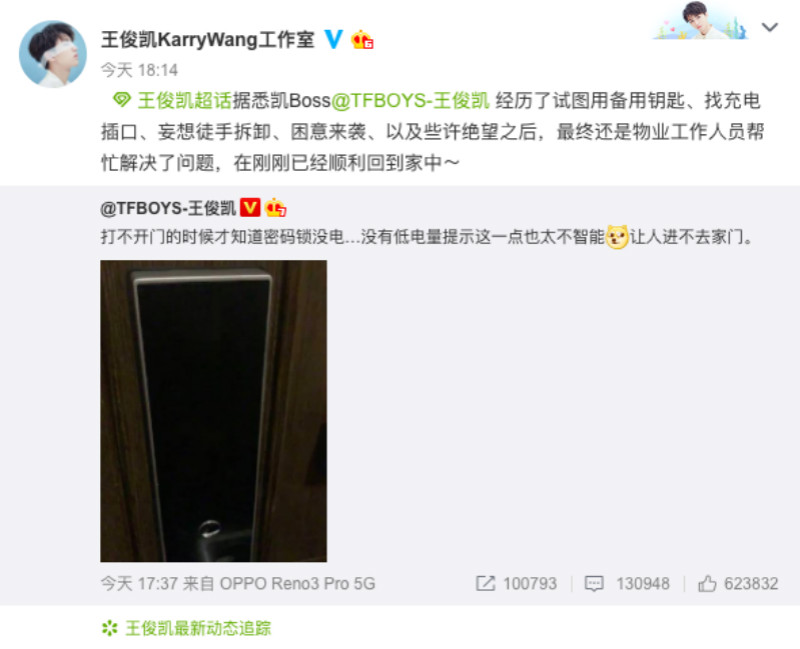
Task: Click the doge emoji in reposted text
Action: (617, 237)
